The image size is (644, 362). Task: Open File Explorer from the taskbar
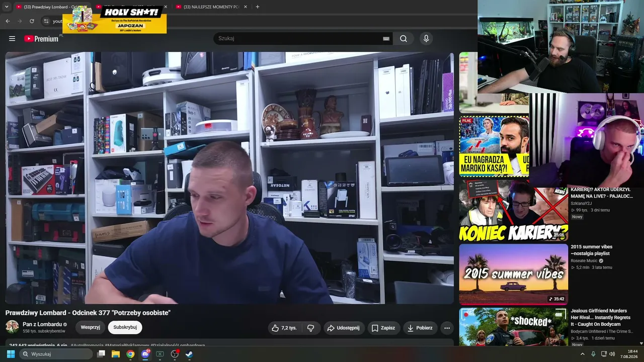[x=116, y=354]
